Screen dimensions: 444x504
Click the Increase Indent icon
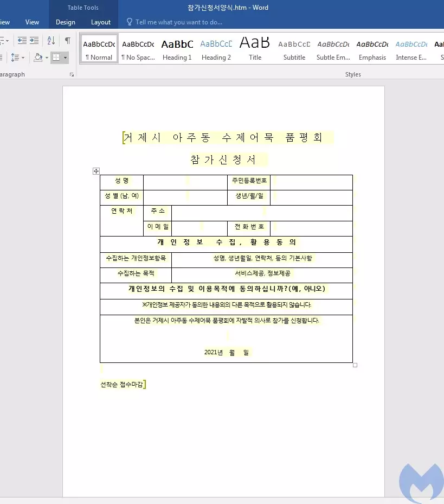34,40
